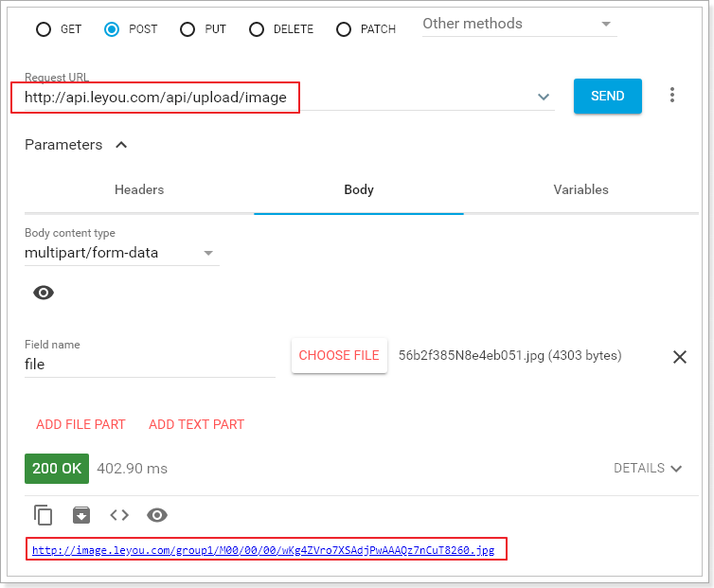Open the Other methods dropdown
This screenshot has width=714, height=588.
pyautogui.click(x=516, y=24)
